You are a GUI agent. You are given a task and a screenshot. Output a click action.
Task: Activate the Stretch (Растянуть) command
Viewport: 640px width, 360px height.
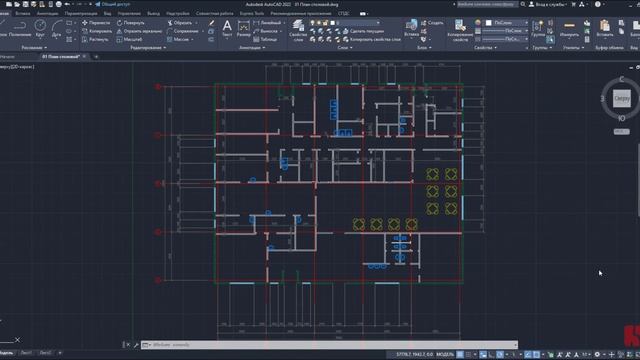95,40
